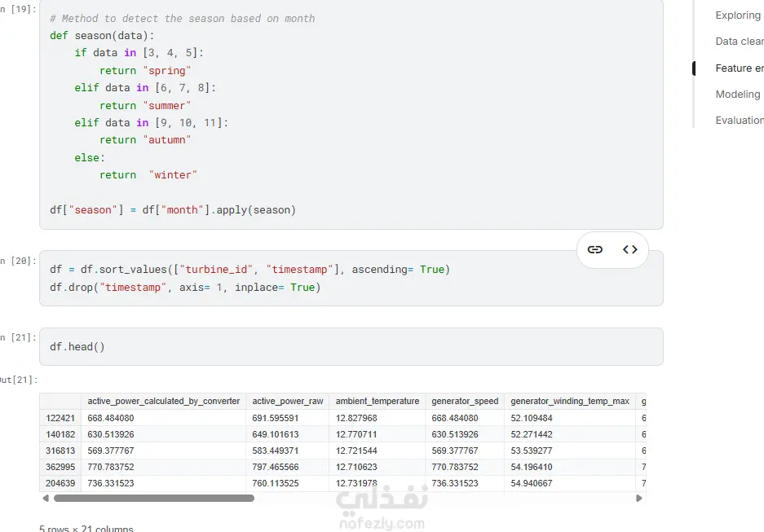Click the value 54.196410

tap(531, 467)
